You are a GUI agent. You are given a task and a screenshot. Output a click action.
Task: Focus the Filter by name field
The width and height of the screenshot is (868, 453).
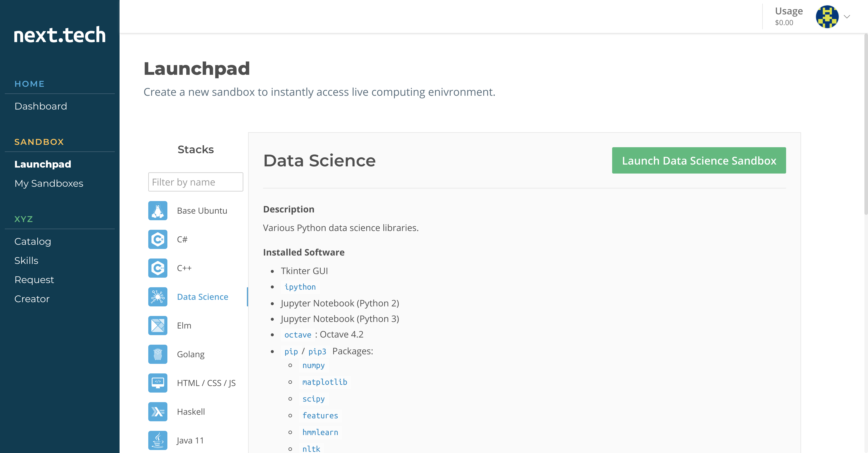click(x=195, y=182)
